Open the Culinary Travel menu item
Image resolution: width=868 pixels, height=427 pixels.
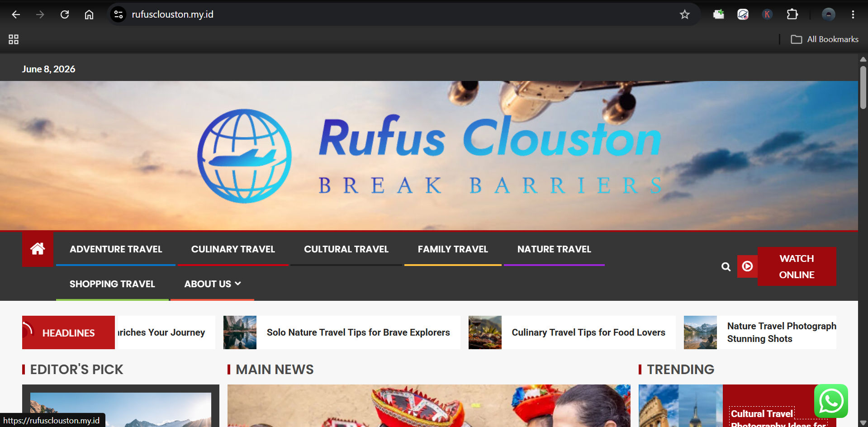(x=233, y=249)
